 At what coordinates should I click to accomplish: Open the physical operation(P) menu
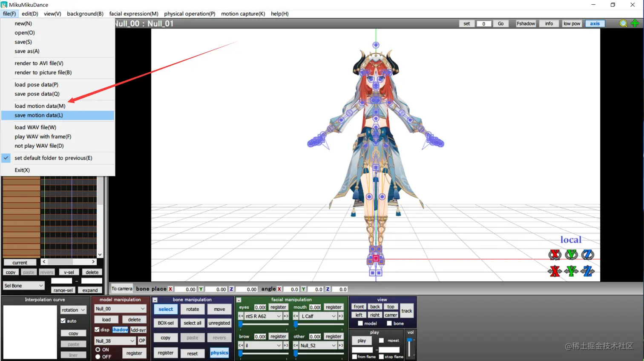[190, 14]
